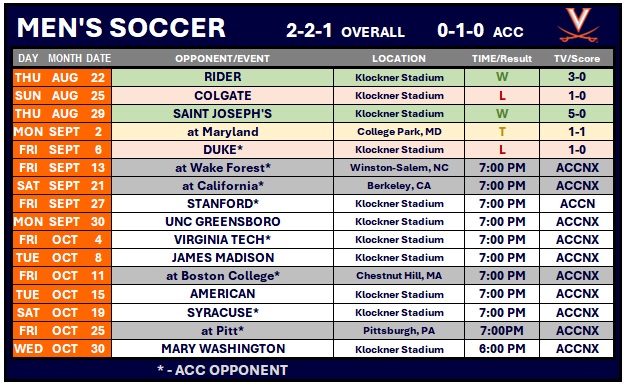
Task: Select the TIME/Result column header
Action: point(502,58)
